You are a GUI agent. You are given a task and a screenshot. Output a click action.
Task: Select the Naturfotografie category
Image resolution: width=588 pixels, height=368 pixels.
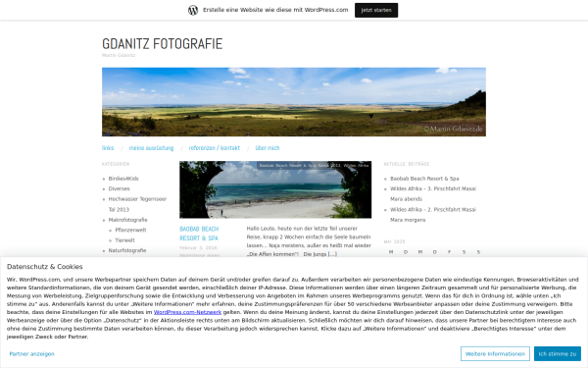pos(127,250)
